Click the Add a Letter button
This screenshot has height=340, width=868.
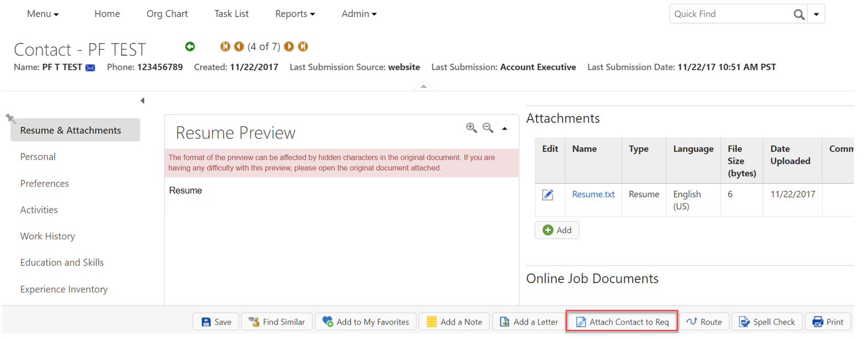[x=528, y=322]
